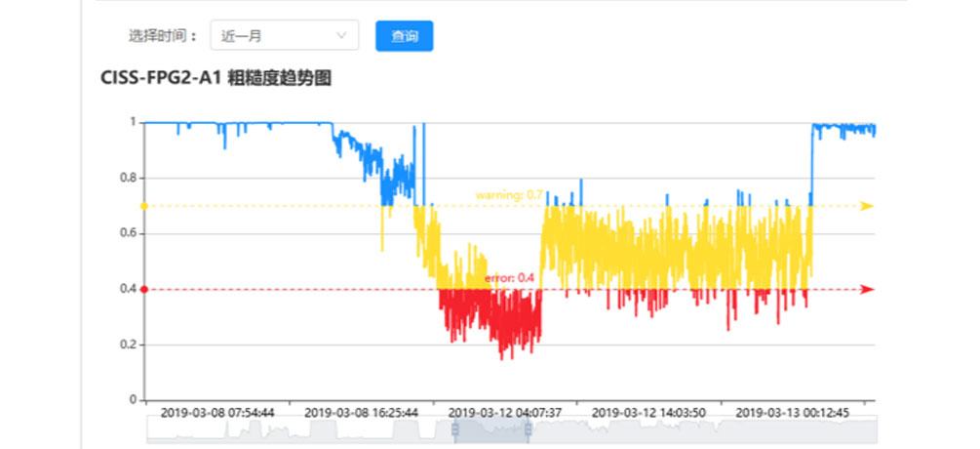This screenshot has width=980, height=449.
Task: Click x-axis label 2019-03-13 00:12:45
Action: click(792, 413)
